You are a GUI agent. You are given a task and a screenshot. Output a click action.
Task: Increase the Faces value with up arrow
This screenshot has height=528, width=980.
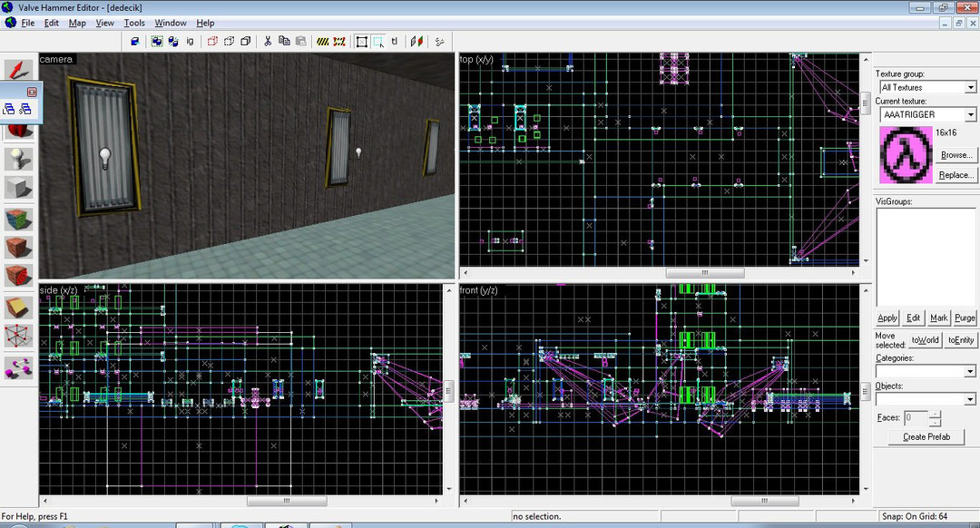point(935,415)
